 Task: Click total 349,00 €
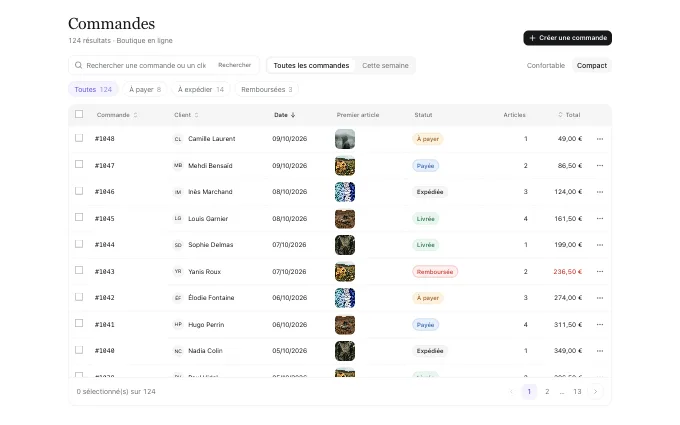[x=568, y=351]
